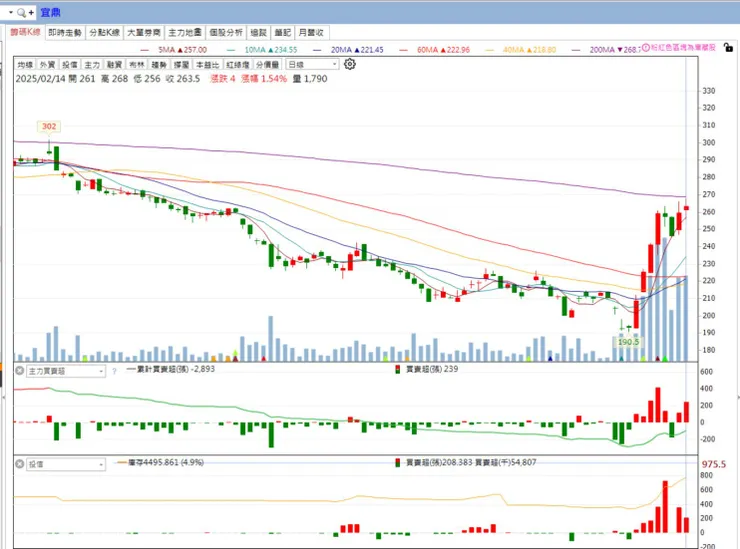Open the 投信 indicator dropdown
The width and height of the screenshot is (740, 549).
click(66, 465)
